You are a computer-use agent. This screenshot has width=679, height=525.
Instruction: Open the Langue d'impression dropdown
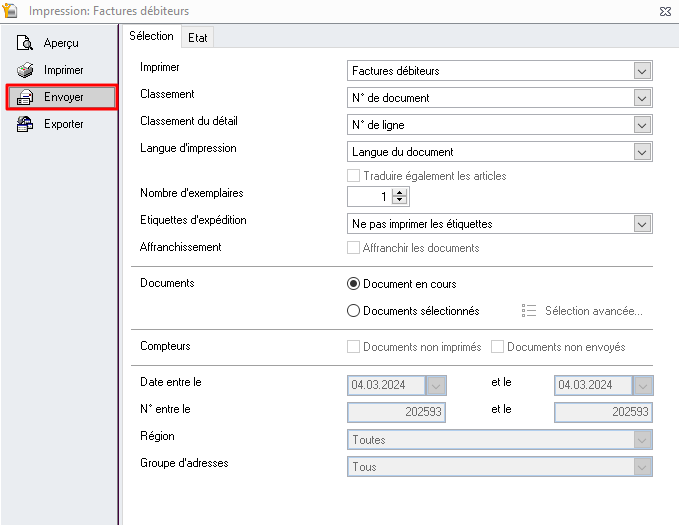point(642,152)
